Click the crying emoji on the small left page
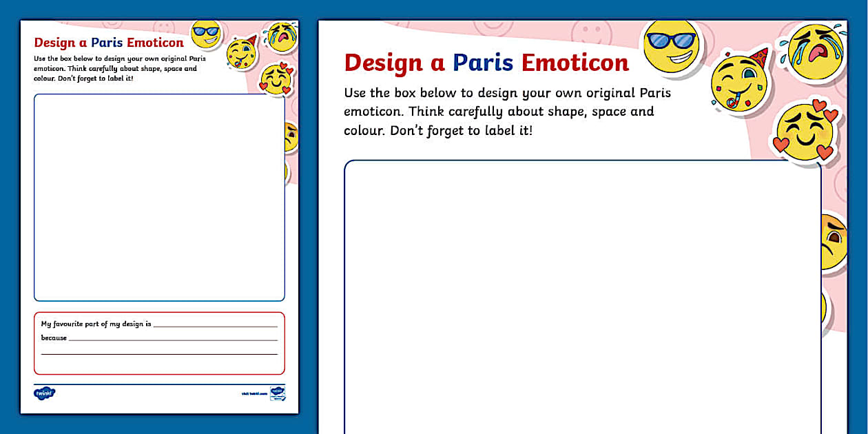The height and width of the screenshot is (434, 868). pos(281,37)
